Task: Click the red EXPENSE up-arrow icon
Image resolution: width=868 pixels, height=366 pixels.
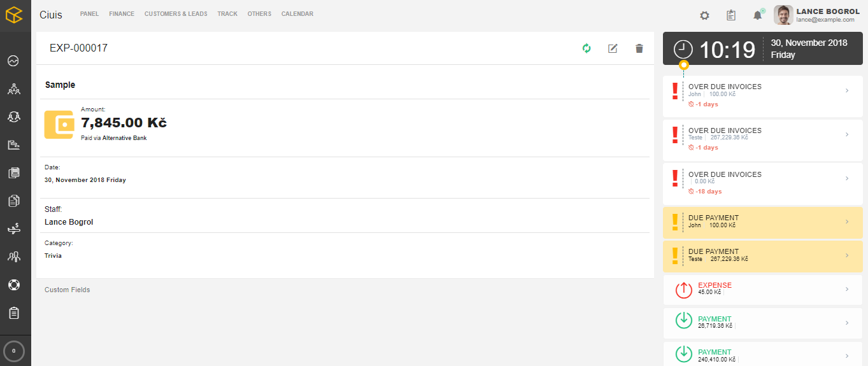Action: [683, 290]
